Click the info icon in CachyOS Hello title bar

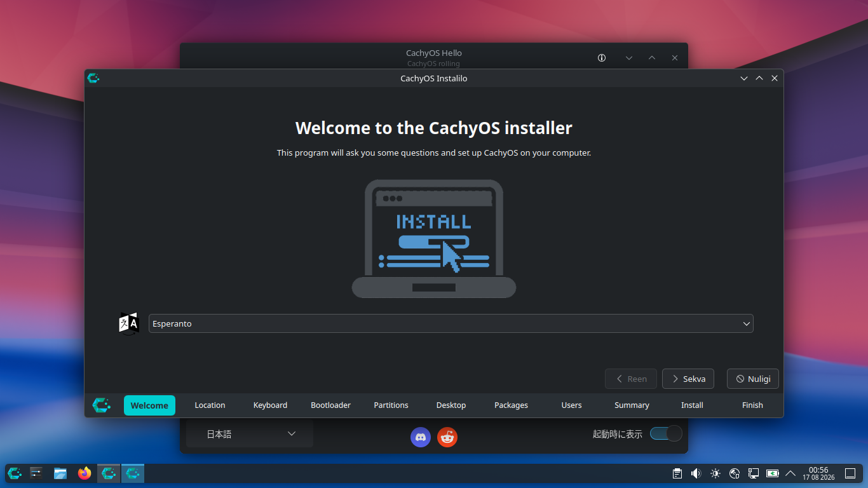[602, 58]
